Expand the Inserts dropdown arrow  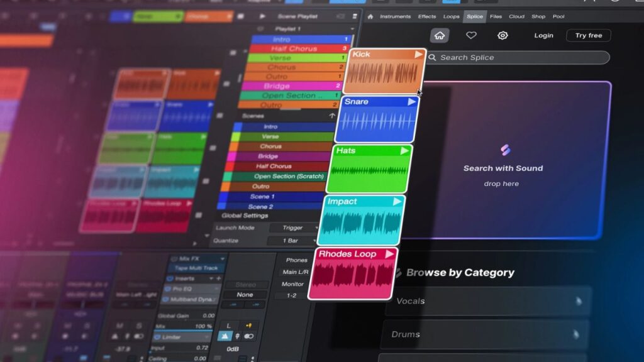[211, 278]
